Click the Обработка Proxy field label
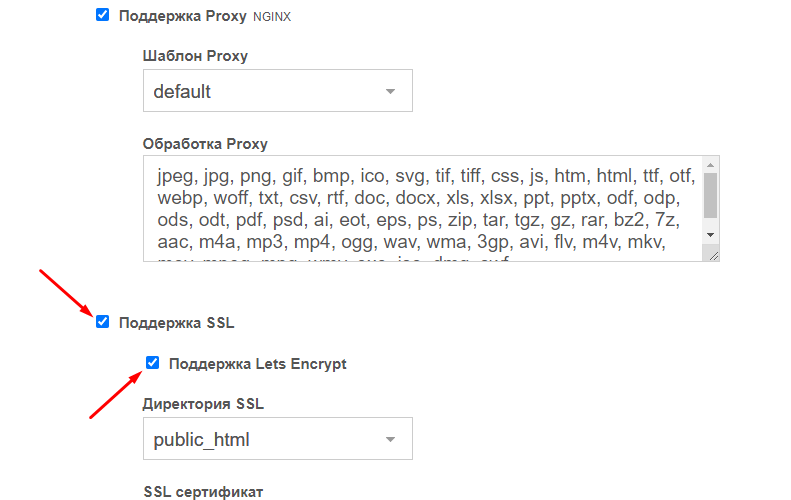 point(205,144)
